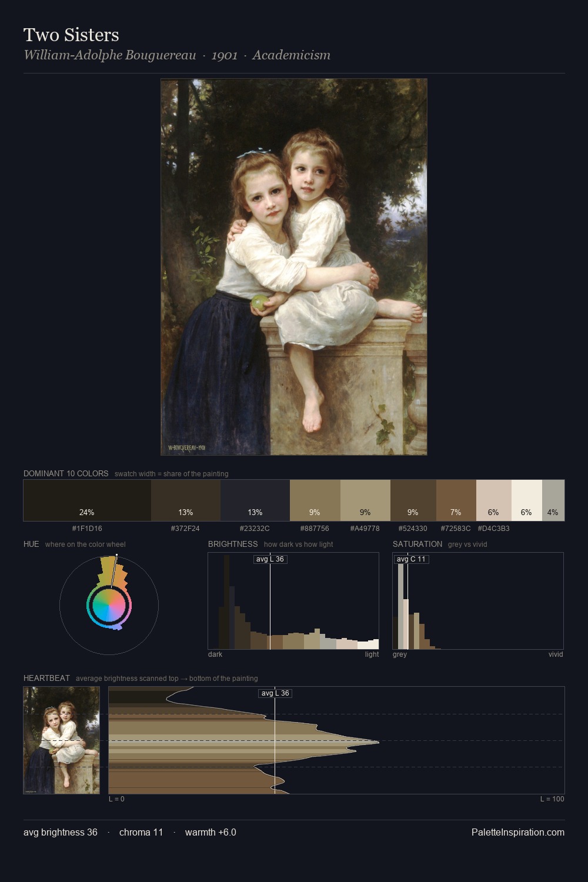Click 'where on the color wheel' caption
This screenshot has height=882, width=588.
coord(85,544)
